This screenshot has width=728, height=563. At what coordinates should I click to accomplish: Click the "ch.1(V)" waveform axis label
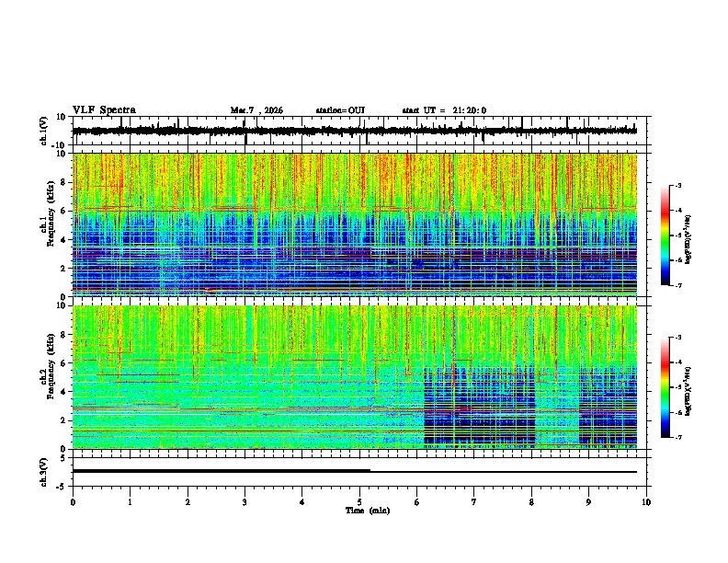tap(45, 131)
